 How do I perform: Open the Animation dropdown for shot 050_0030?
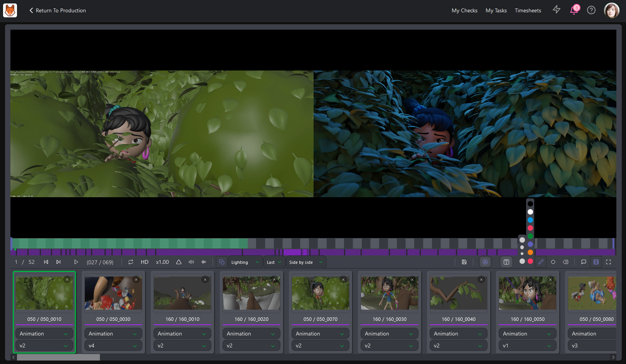point(113,334)
